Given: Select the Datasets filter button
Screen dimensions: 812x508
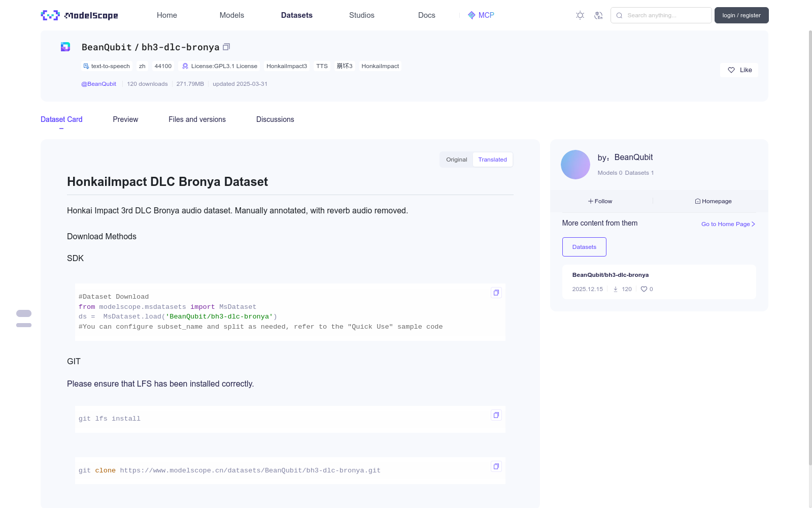Looking at the screenshot, I should click(x=584, y=247).
